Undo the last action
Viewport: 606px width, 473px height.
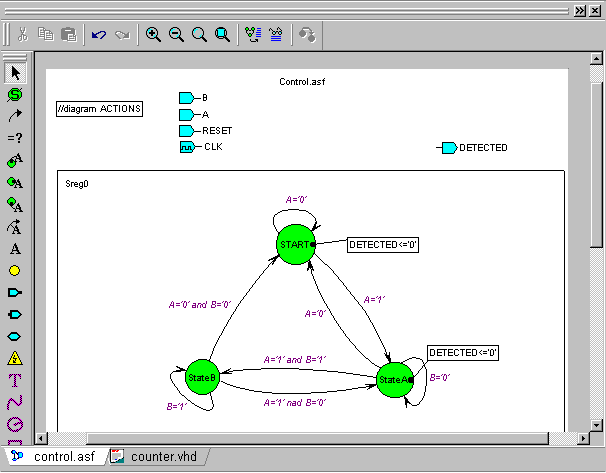coord(98,34)
